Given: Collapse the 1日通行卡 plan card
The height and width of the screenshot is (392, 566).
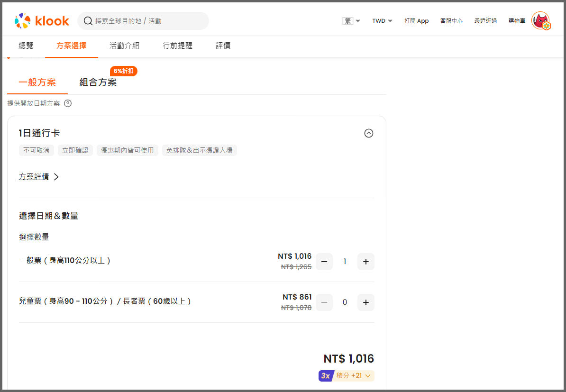Looking at the screenshot, I should click(x=368, y=133).
